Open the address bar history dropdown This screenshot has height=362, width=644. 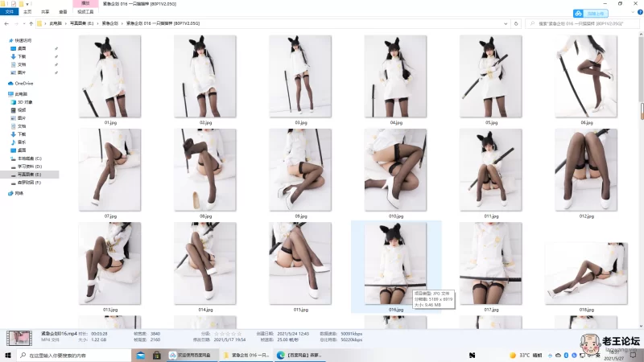pos(506,24)
